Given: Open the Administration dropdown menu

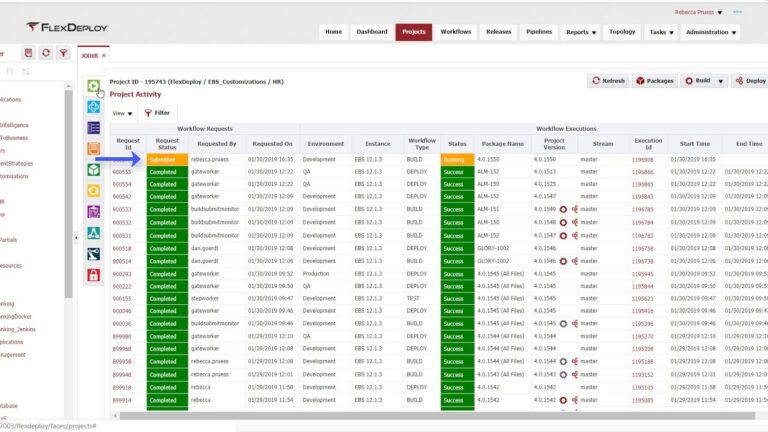Looking at the screenshot, I should 711,32.
